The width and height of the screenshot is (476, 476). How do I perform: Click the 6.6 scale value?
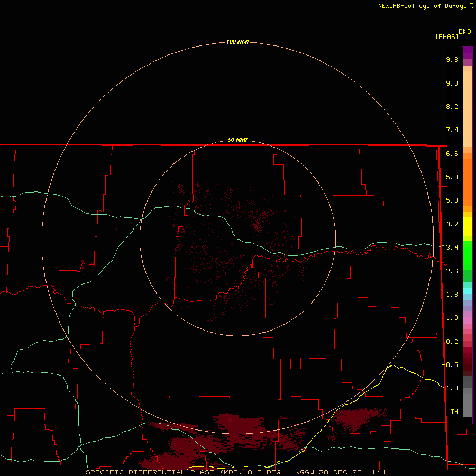[x=452, y=153]
